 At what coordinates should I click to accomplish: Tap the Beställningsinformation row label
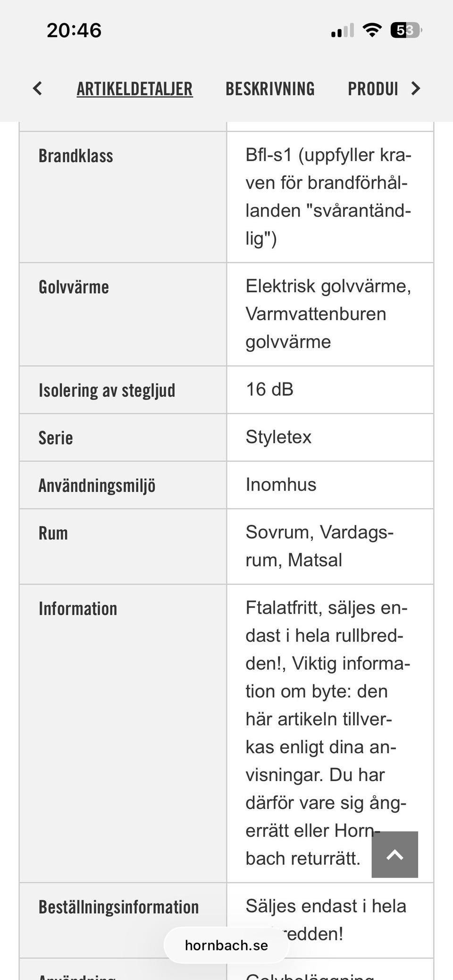(118, 907)
